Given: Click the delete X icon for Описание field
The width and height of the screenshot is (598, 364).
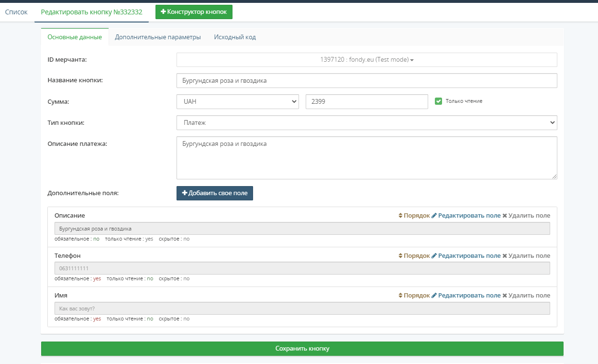Looking at the screenshot, I should (505, 216).
